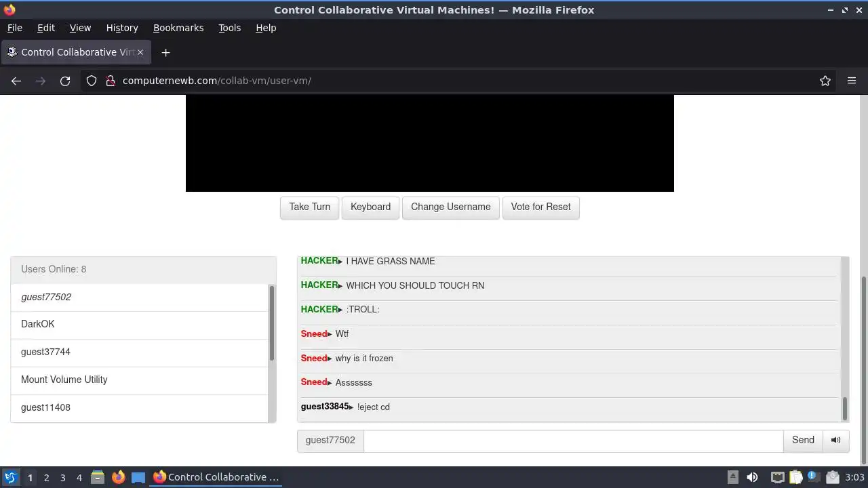Open the network tray icon
Image resolution: width=868 pixels, height=488 pixels.
coord(777,477)
